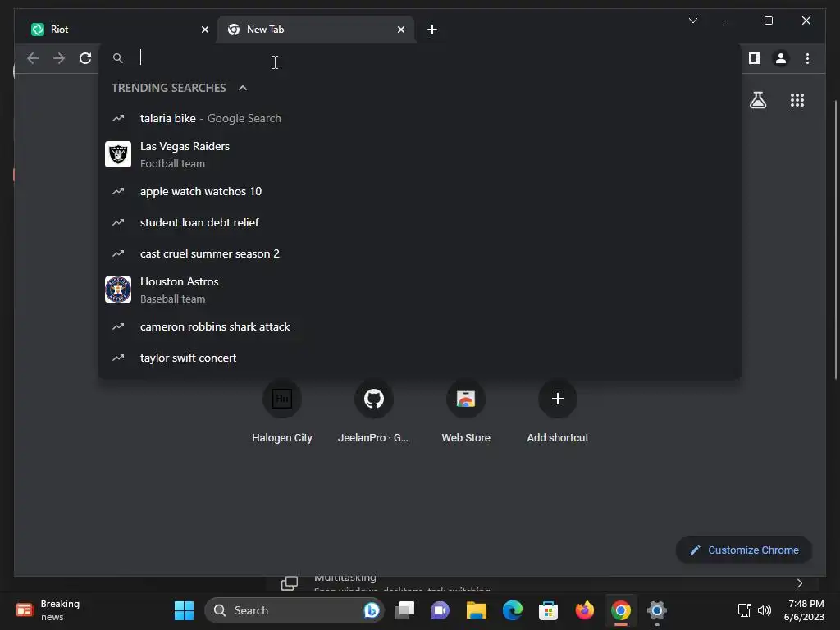The width and height of the screenshot is (840, 630).
Task: Open the Google apps grid
Action: coord(797,99)
